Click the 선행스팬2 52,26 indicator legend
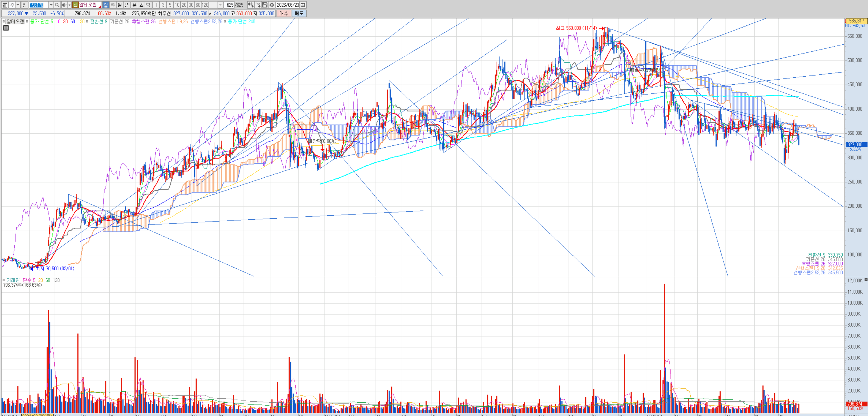Image resolution: width=868 pixels, height=416 pixels. coord(207,21)
